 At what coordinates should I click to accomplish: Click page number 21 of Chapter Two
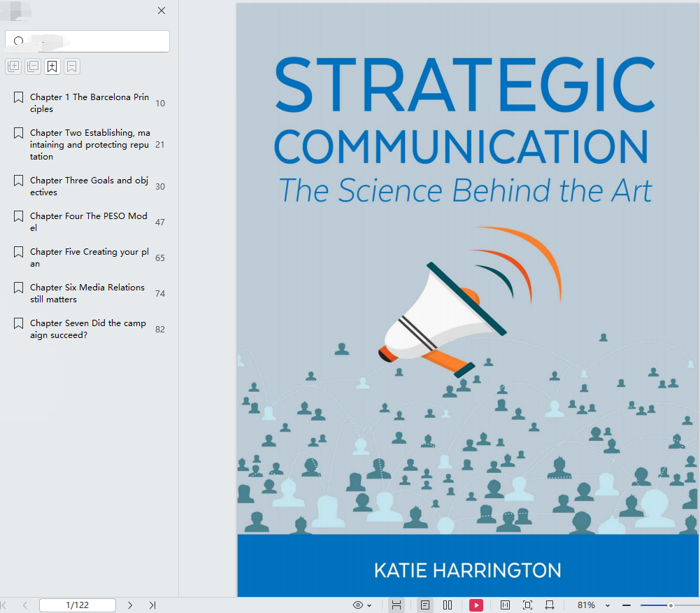tap(160, 145)
